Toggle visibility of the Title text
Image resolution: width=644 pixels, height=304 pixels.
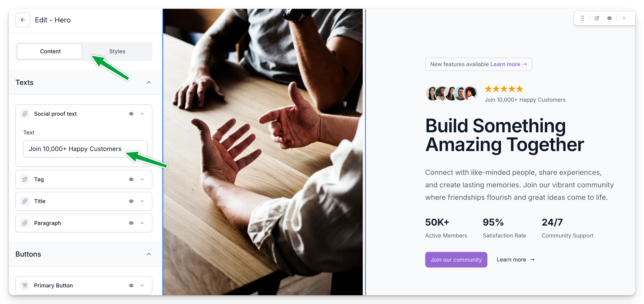pyautogui.click(x=131, y=201)
